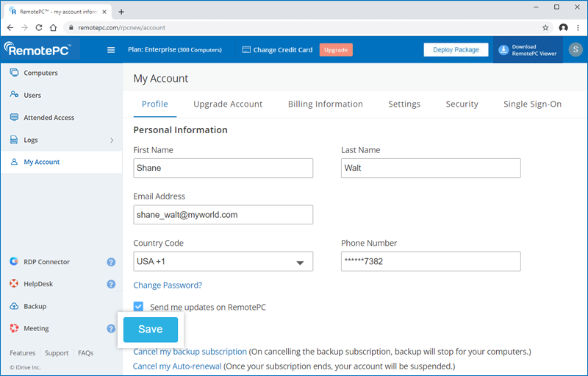Open the Backup cloud icon
The width and height of the screenshot is (588, 376).
point(14,306)
